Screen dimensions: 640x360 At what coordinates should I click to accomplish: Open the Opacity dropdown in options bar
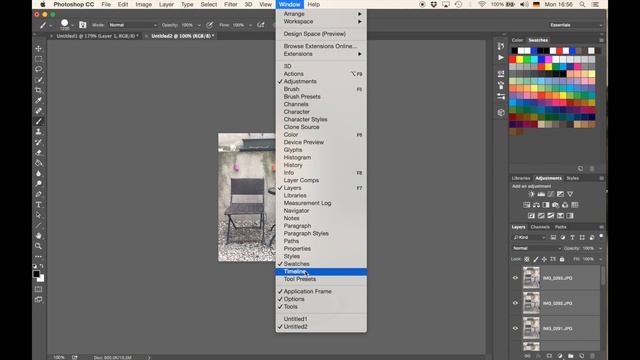coord(199,25)
